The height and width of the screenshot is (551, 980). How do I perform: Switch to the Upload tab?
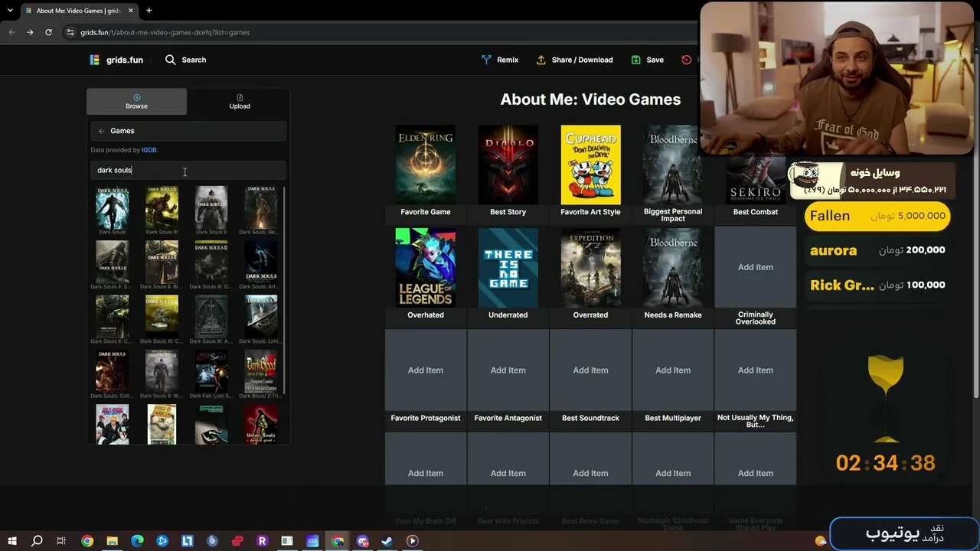tap(240, 102)
